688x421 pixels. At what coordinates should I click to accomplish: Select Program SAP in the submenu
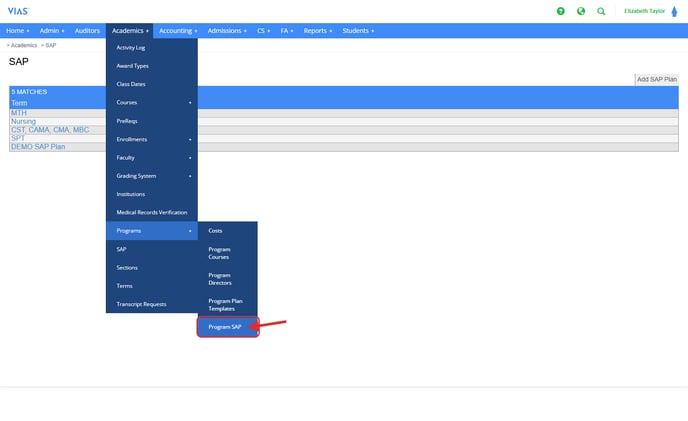pos(227,327)
